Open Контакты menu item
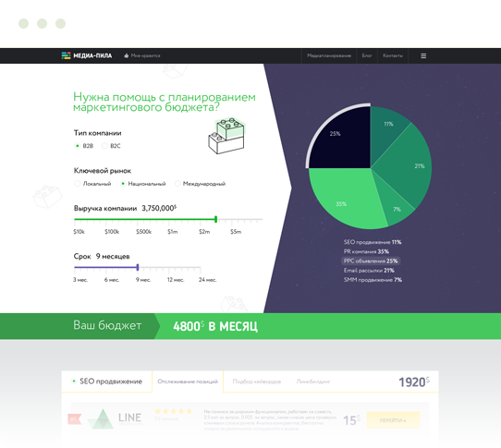 (393, 55)
